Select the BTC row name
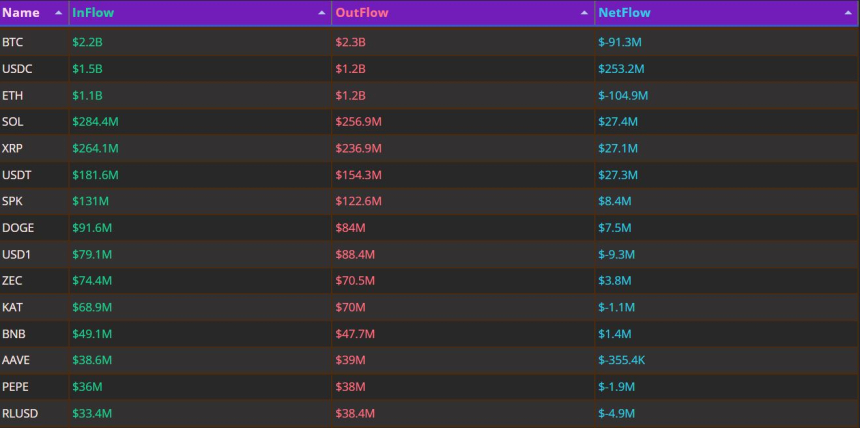This screenshot has height=428, width=860. (x=12, y=42)
